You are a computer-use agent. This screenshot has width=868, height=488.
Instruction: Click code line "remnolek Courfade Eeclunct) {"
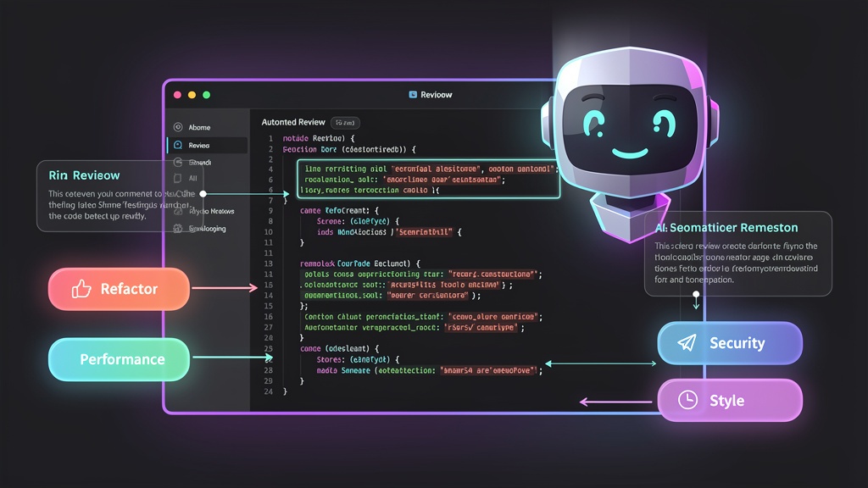[360, 264]
